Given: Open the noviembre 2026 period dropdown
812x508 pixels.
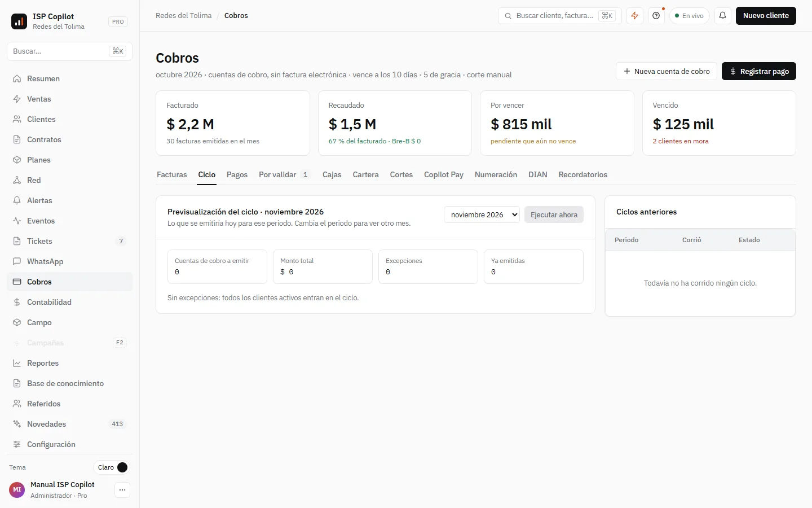Looking at the screenshot, I should [x=482, y=214].
